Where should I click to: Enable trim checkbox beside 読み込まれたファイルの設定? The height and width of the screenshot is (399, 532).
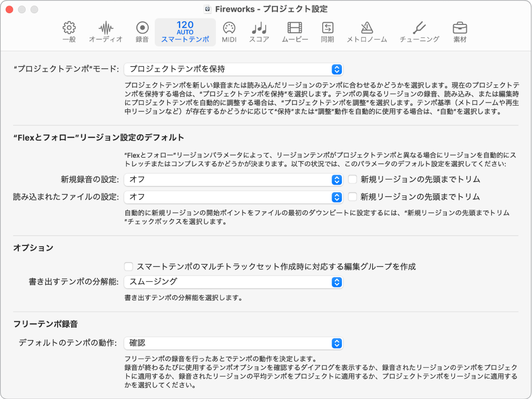tap(352, 197)
